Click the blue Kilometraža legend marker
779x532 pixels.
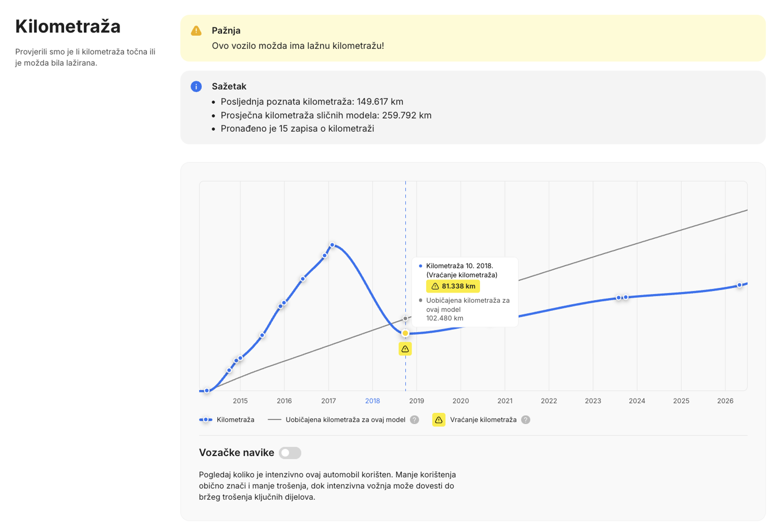[206, 420]
